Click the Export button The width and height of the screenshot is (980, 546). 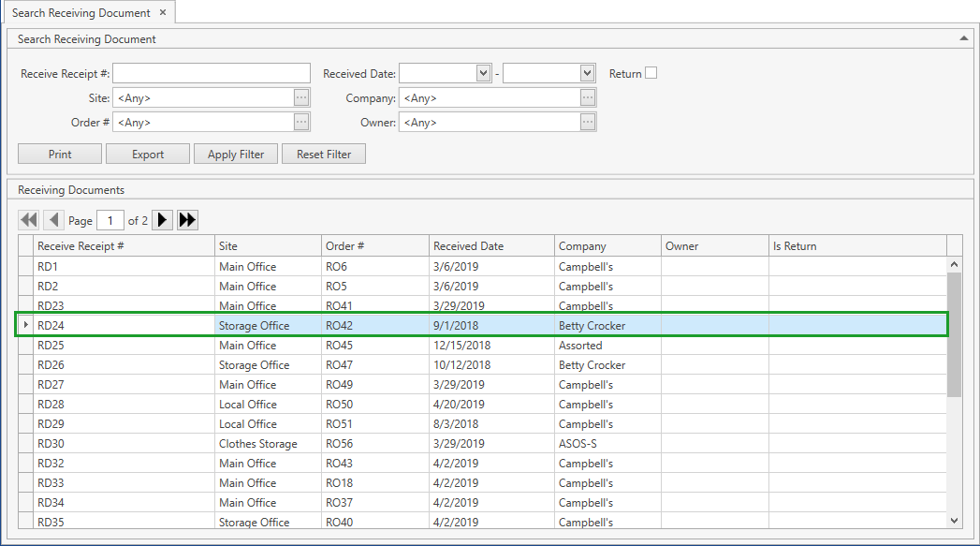coord(147,154)
